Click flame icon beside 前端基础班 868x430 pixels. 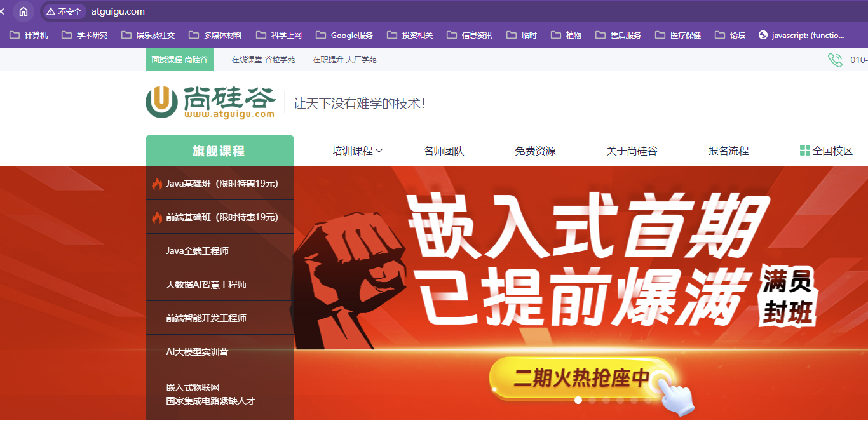click(157, 217)
